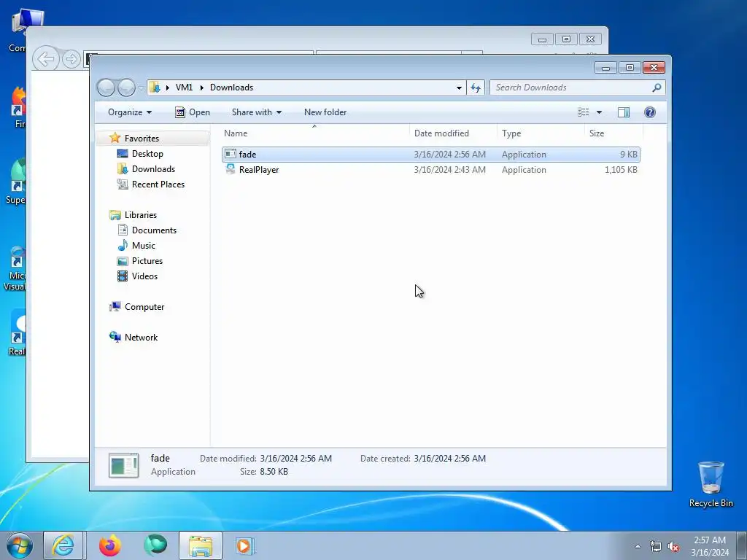Image resolution: width=747 pixels, height=560 pixels.
Task: Change view using the view icon
Action: tap(583, 112)
